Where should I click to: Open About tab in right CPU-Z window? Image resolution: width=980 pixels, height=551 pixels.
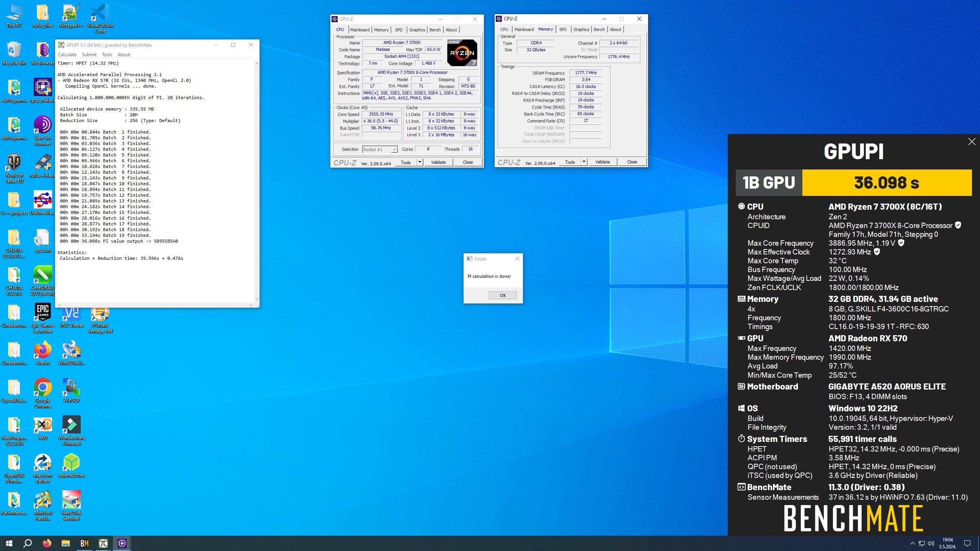(616, 29)
